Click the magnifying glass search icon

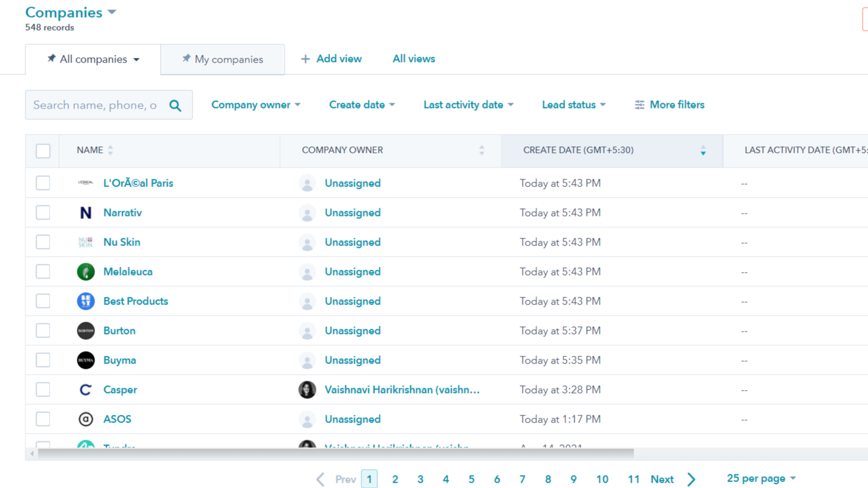tap(175, 104)
